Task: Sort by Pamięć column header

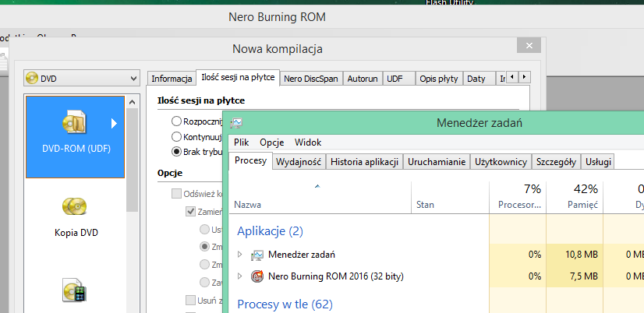Action: click(575, 196)
